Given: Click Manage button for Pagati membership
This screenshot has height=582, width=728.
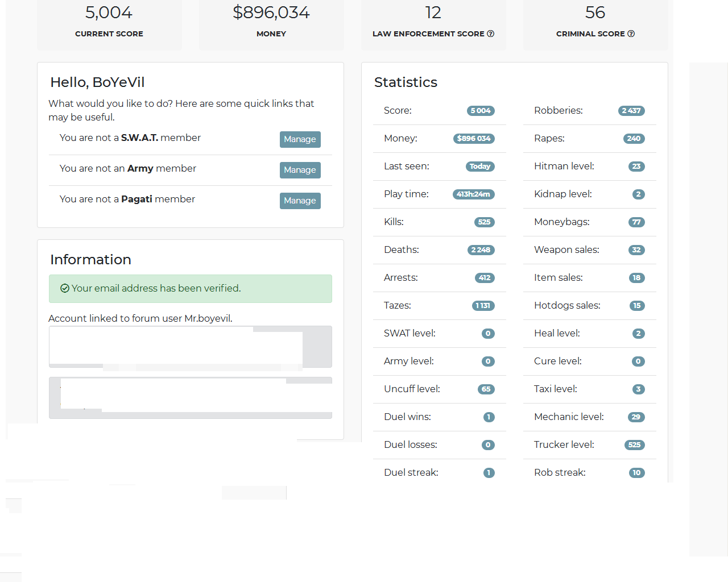Looking at the screenshot, I should click(300, 201).
